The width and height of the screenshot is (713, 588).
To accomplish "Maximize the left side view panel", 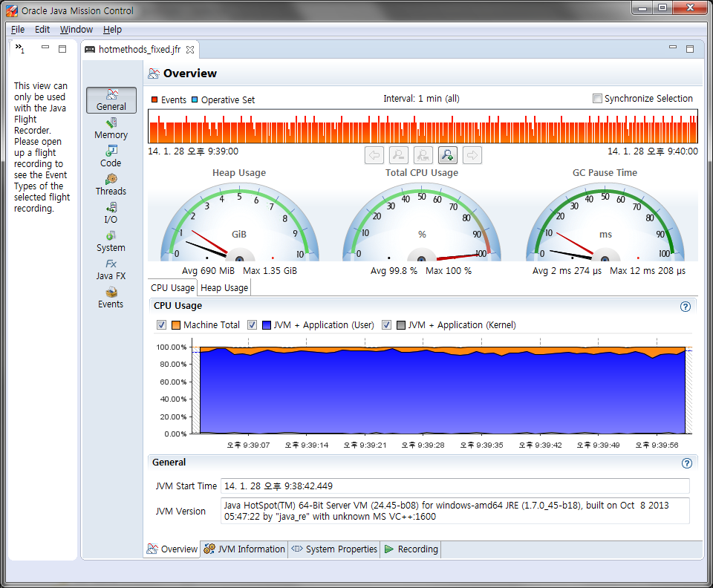I will [x=62, y=48].
